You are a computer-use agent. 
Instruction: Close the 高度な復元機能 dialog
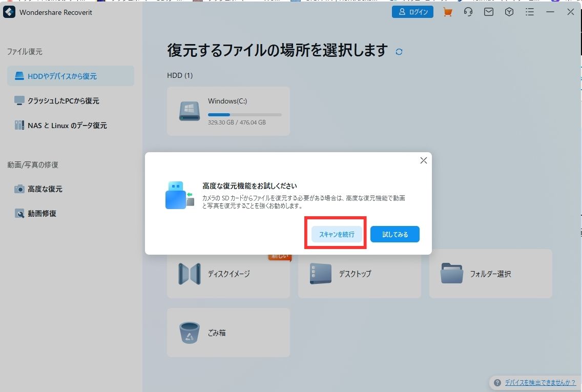(423, 160)
